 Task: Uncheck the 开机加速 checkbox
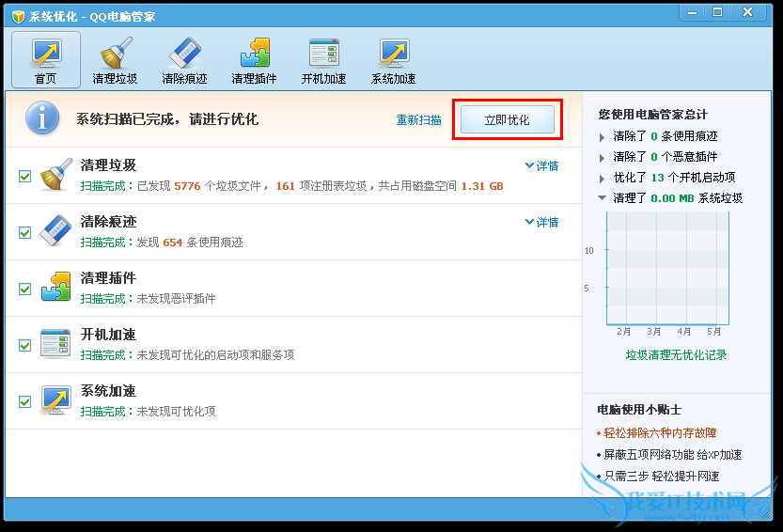coord(25,346)
